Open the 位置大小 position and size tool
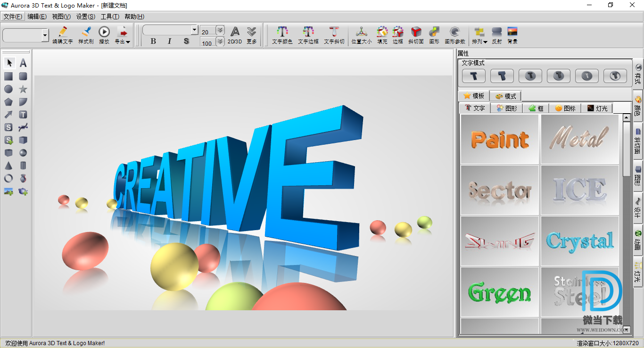The height and width of the screenshot is (348, 644). click(362, 35)
